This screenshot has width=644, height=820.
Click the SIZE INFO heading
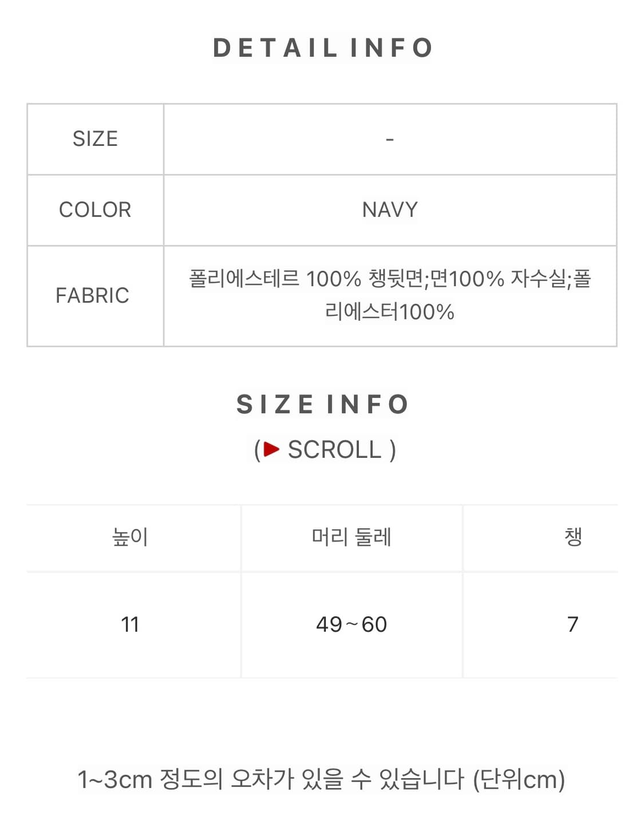click(323, 405)
